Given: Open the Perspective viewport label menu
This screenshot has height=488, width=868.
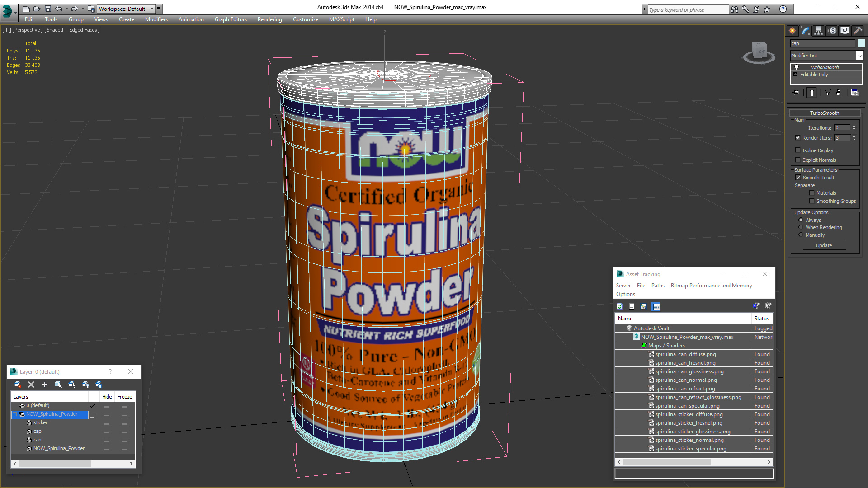Looking at the screenshot, I should click(x=28, y=30).
